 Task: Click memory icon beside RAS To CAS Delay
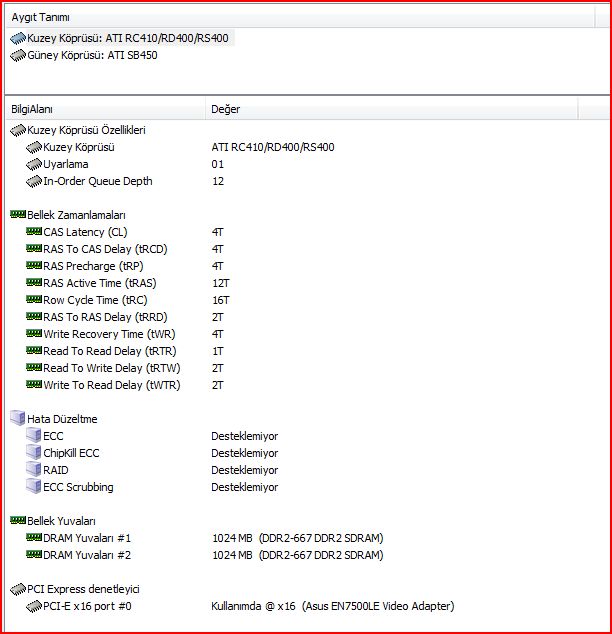(x=34, y=248)
